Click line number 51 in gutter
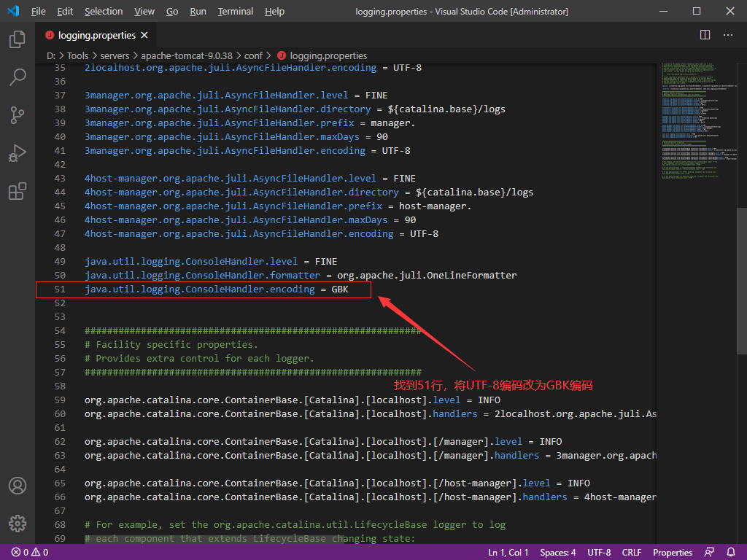747x560 pixels. 60,289
